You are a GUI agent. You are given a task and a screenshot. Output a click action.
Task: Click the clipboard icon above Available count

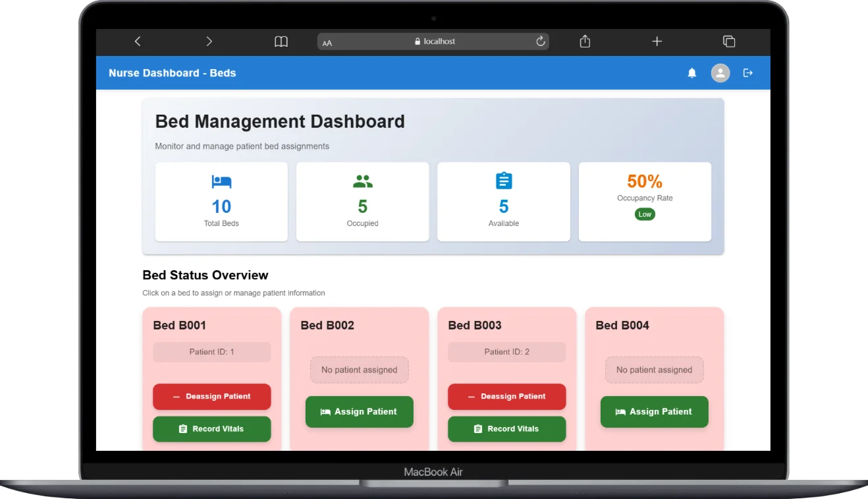coord(503,180)
